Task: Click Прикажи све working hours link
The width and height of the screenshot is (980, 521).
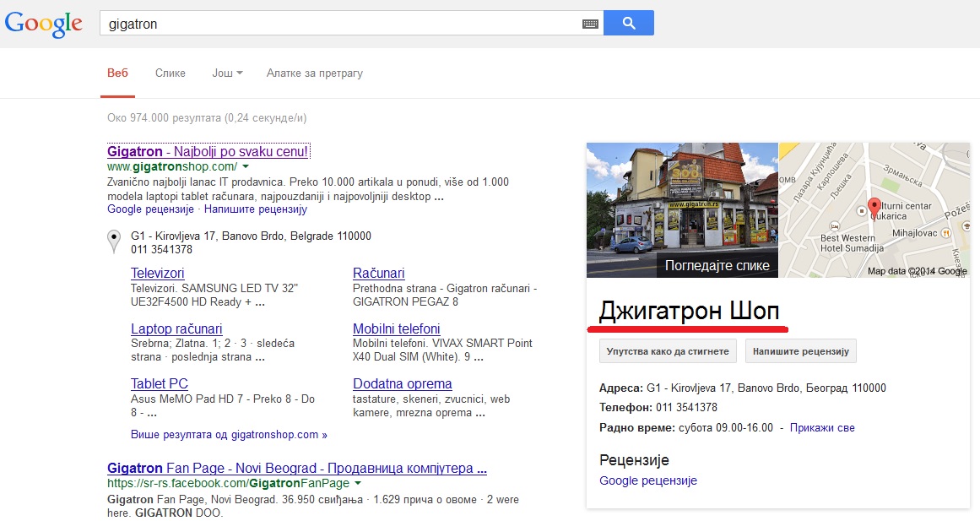Action: (x=822, y=428)
